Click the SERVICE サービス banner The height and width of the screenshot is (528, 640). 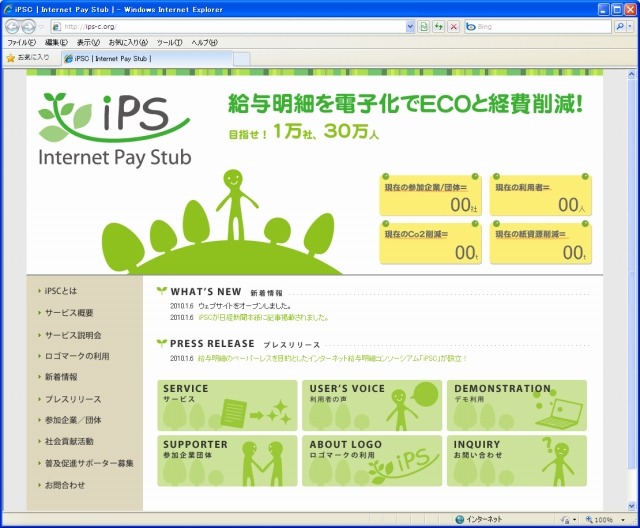[227, 405]
